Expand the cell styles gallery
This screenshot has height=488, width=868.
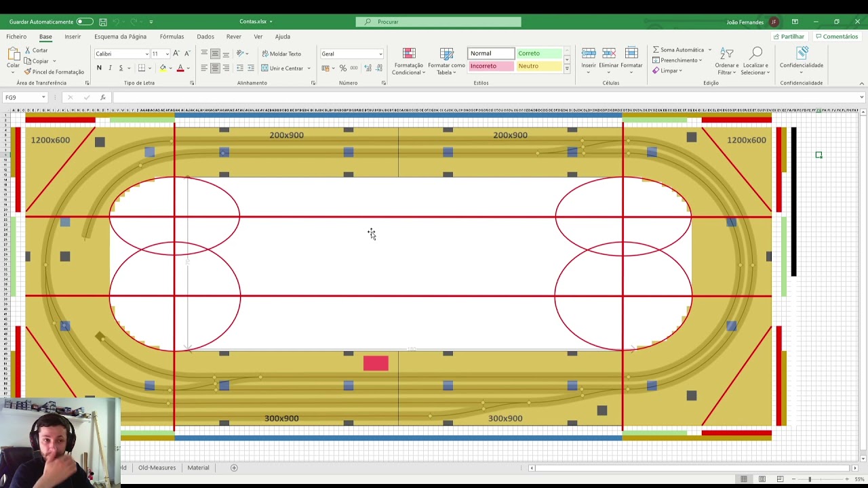(566, 68)
